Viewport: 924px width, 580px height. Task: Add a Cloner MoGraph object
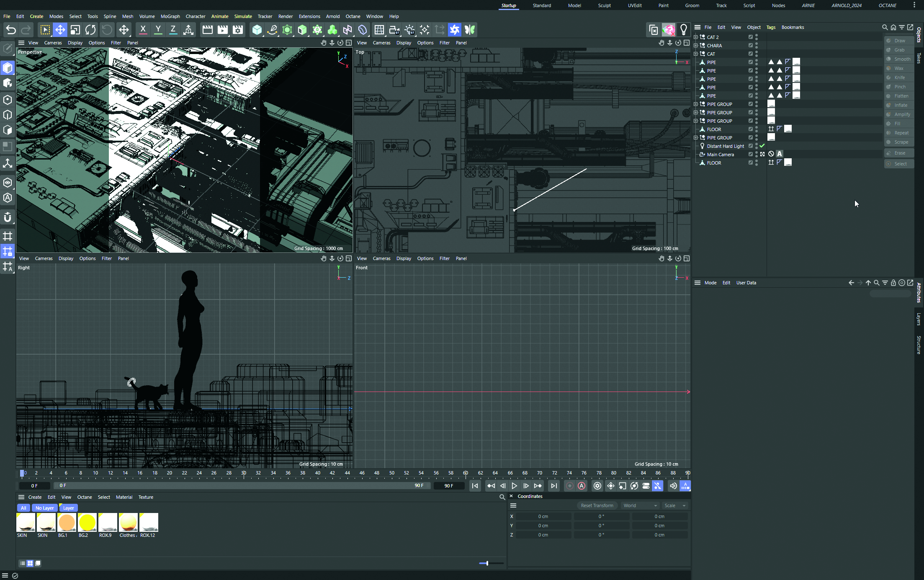click(317, 30)
